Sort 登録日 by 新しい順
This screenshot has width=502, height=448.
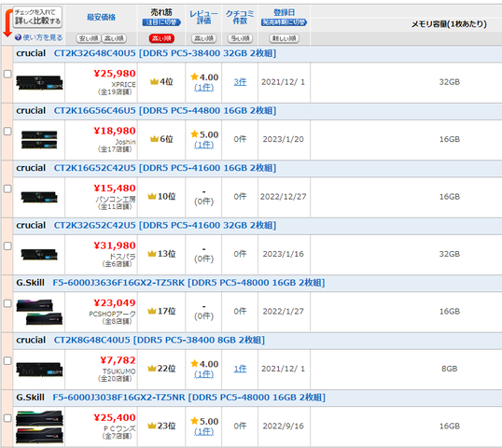coord(284,38)
